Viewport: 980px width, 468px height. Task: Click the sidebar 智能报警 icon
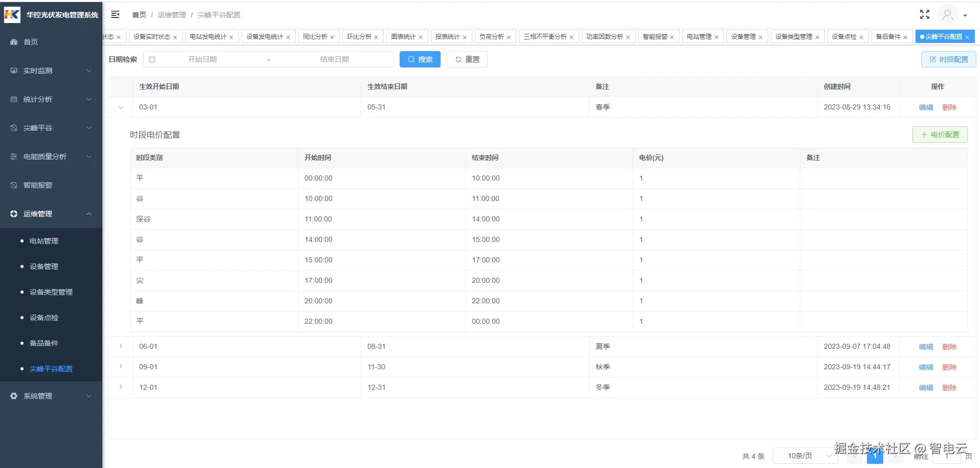pos(14,185)
